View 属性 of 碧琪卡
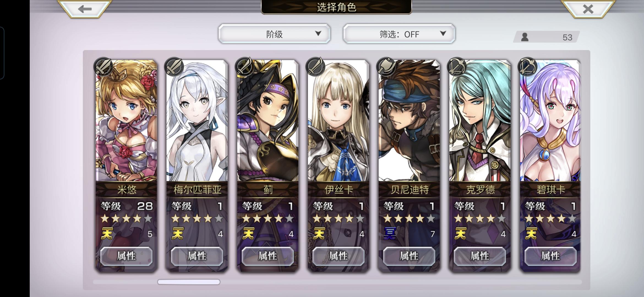Screen dimensions: 644x297 pos(550,256)
